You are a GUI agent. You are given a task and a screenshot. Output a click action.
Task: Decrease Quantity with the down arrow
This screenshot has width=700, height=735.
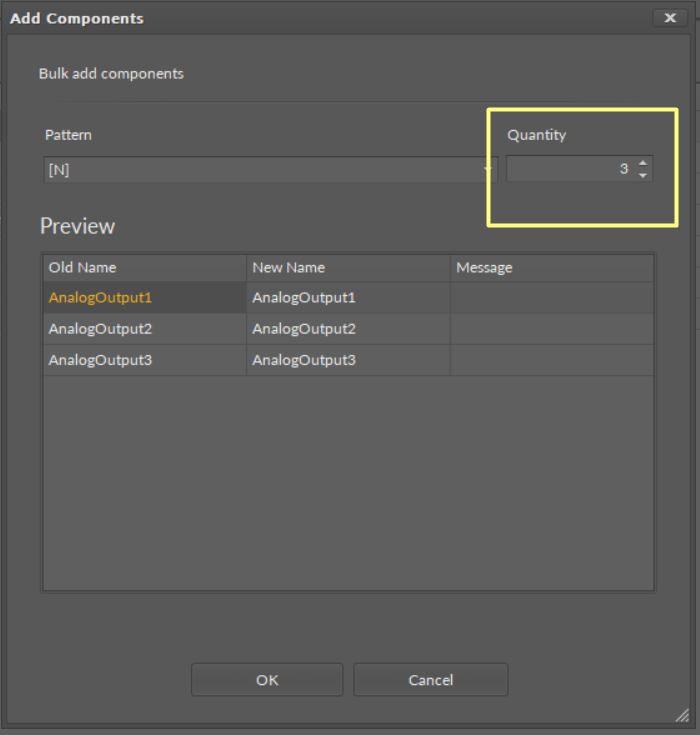coord(643,176)
